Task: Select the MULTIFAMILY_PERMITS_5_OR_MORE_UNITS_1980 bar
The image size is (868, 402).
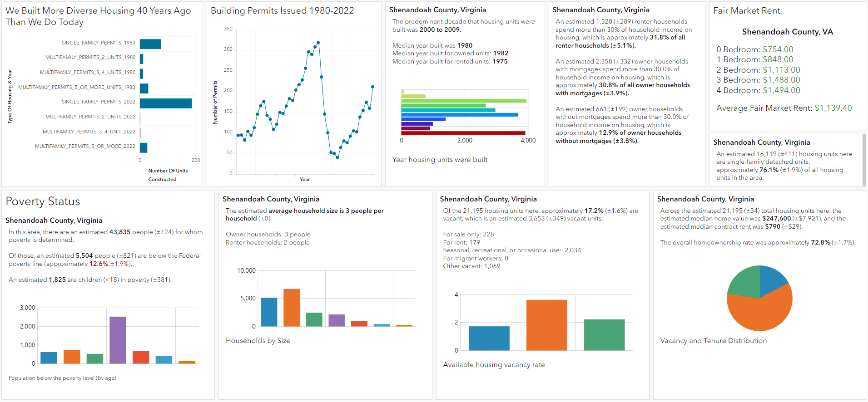Action: point(144,88)
